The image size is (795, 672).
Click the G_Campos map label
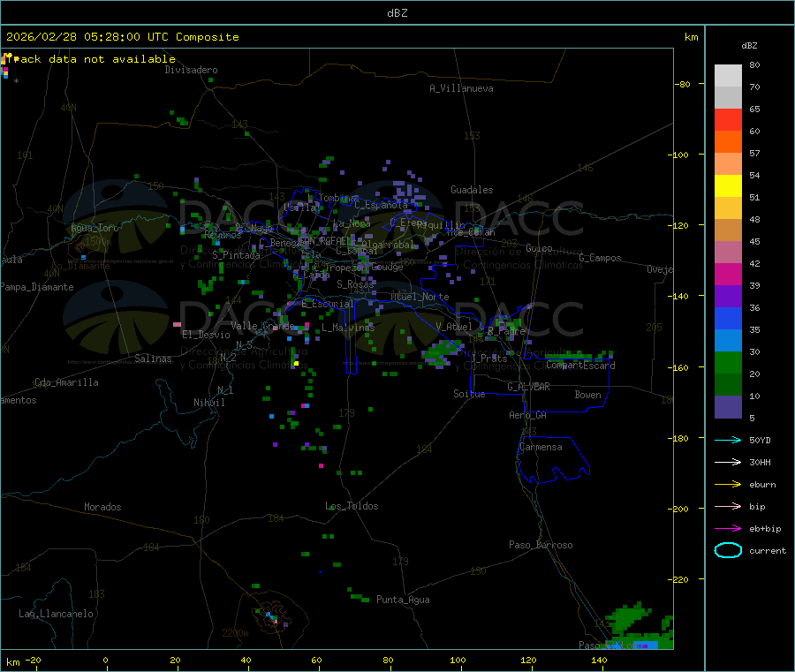[601, 258]
